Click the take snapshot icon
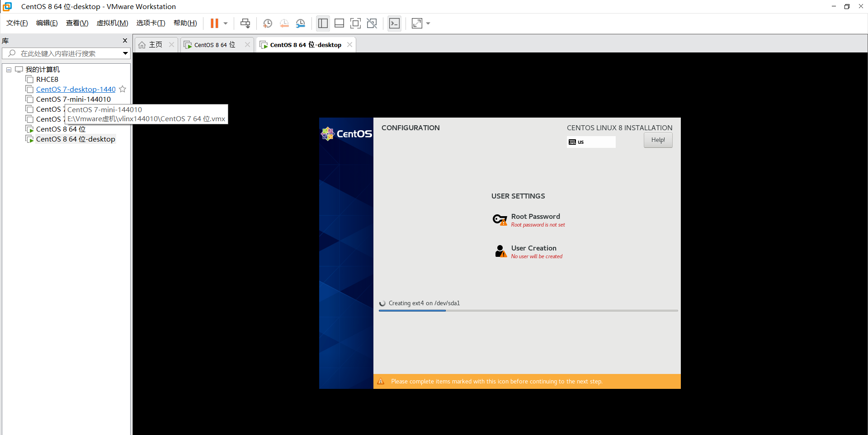 point(268,23)
